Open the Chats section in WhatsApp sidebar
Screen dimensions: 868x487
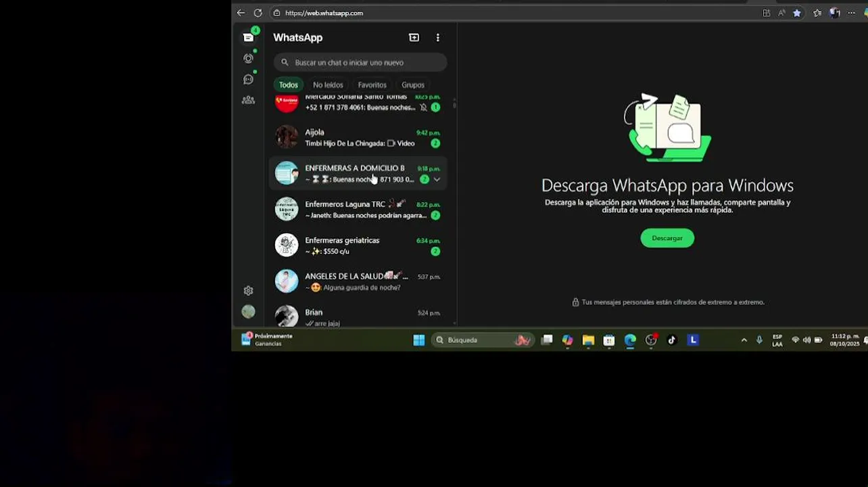(x=248, y=38)
